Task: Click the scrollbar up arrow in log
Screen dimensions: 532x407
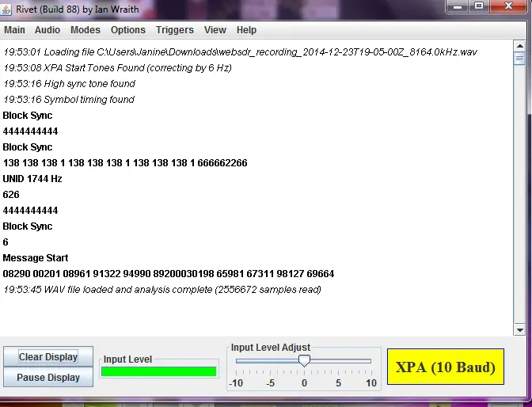Action: coord(519,46)
